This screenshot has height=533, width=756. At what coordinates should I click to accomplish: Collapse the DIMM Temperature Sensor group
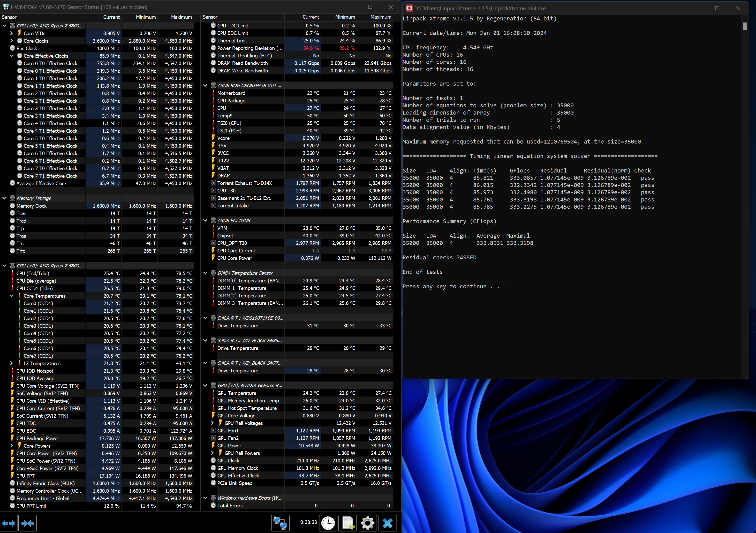point(206,273)
